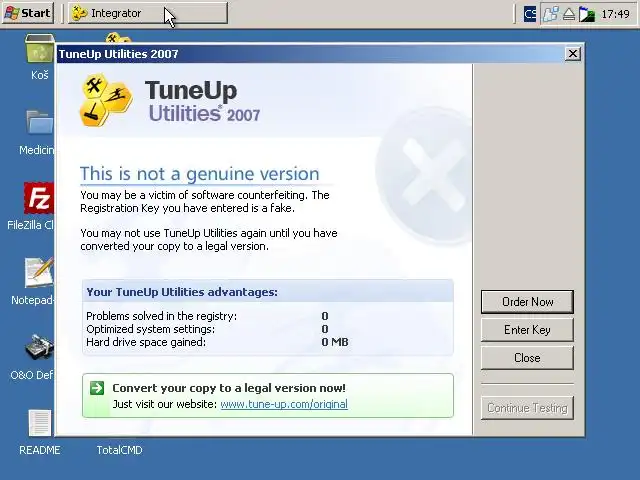Click the TuneUp Utilities 2007 title bar
Viewport: 640px width, 480px height.
(310, 54)
